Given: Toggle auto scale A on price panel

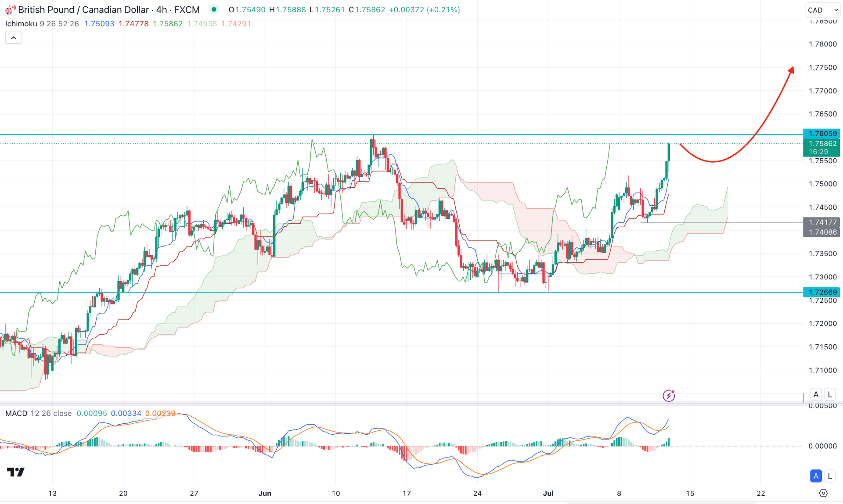Looking at the screenshot, I should pyautogui.click(x=816, y=394).
